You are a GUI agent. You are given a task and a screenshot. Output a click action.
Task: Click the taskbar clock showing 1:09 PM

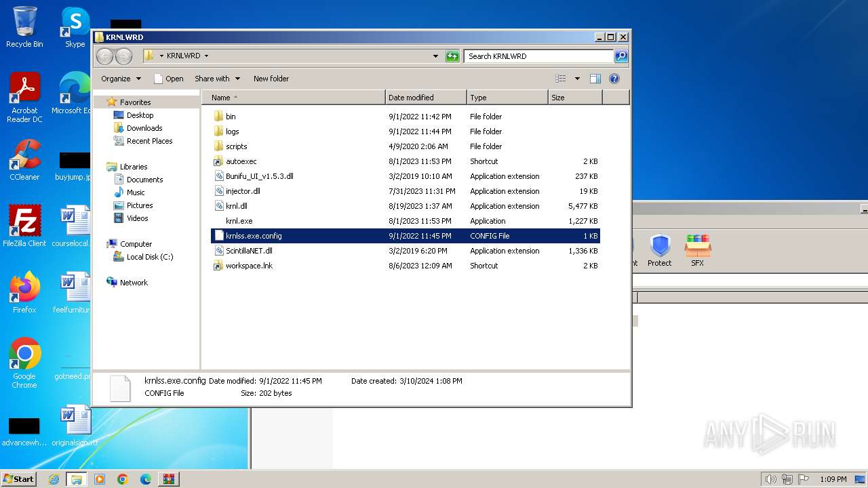click(x=833, y=479)
